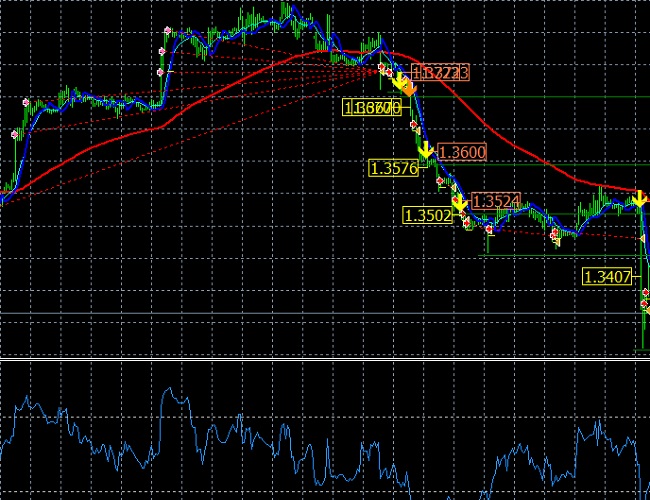Select the yellow arrow at far right edge
Viewport: 650px width, 500px height.
click(x=639, y=201)
